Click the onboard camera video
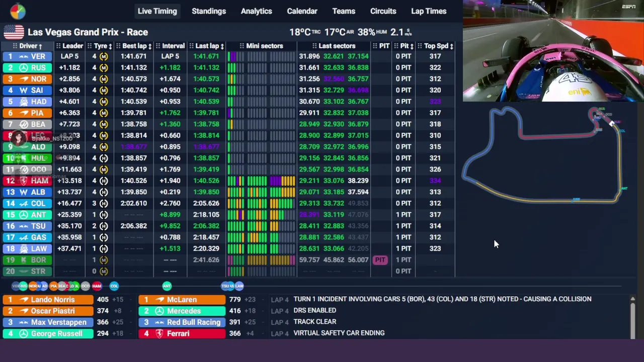 [x=553, y=51]
